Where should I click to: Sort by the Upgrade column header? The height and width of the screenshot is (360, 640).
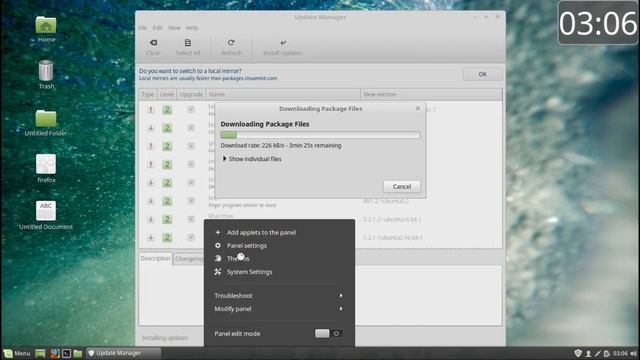click(191, 94)
